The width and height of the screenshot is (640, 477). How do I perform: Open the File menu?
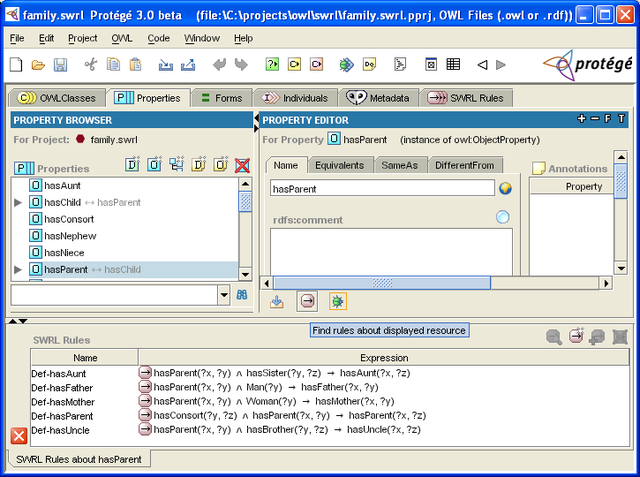coord(17,38)
